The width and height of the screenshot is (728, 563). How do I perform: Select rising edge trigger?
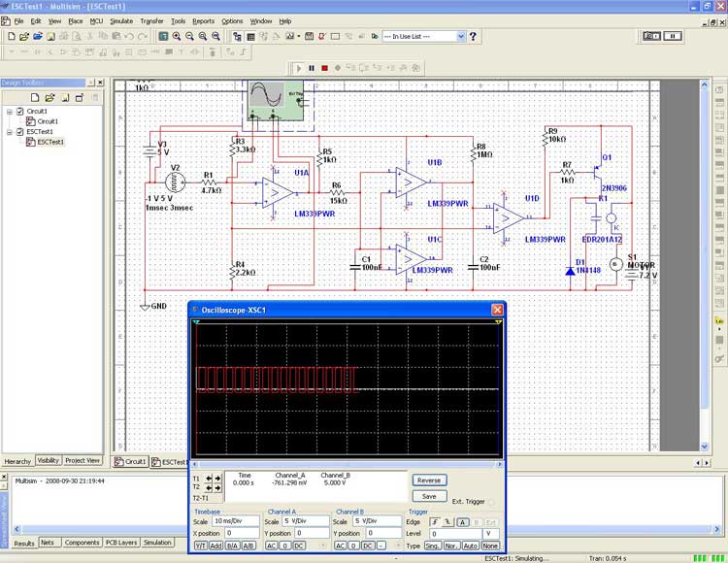pos(435,522)
